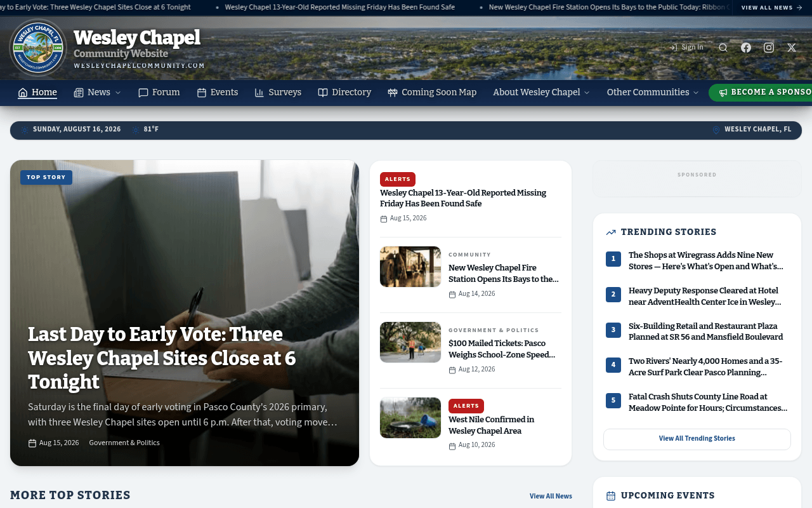Click the Directory book icon

323,93
